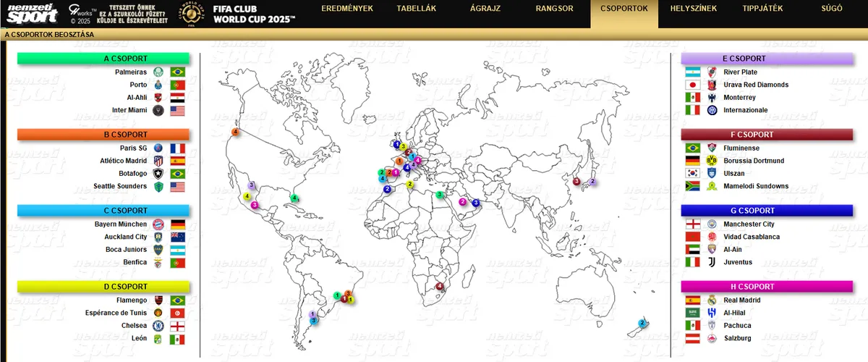Click the Pachuca team name
Viewport: 868px width, 362px height.
click(739, 326)
